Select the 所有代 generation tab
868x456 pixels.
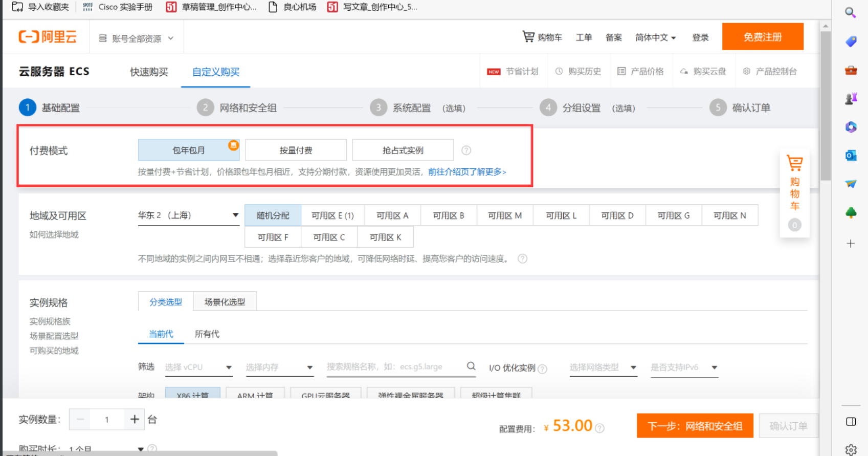tap(207, 334)
